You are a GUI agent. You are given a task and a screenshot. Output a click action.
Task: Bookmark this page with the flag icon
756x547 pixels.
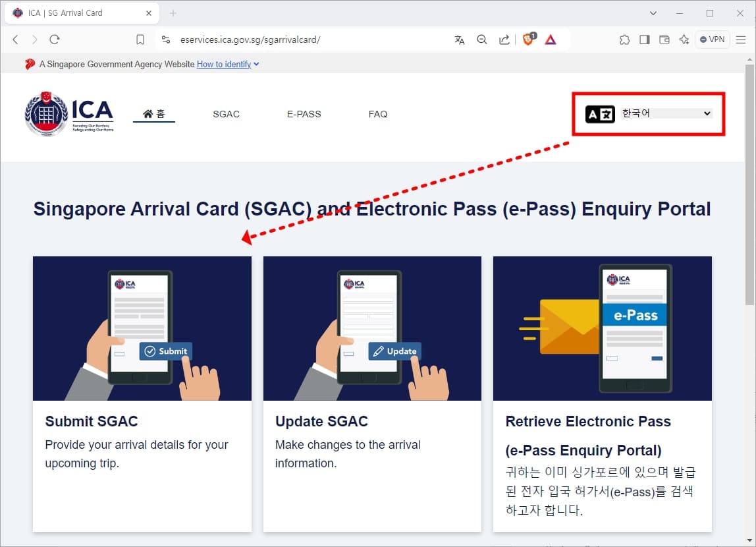[x=140, y=40]
